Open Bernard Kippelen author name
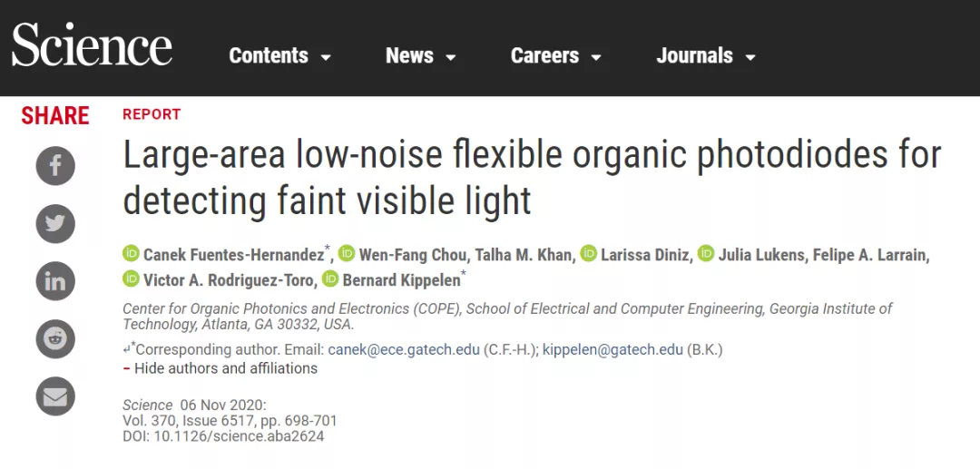Image resolution: width=980 pixels, height=469 pixels. coord(401,279)
